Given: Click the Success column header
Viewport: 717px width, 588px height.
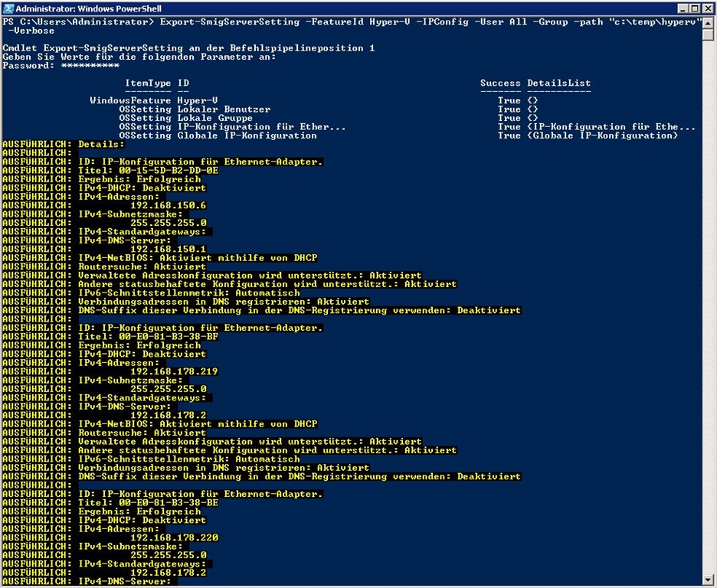Looking at the screenshot, I should [500, 83].
